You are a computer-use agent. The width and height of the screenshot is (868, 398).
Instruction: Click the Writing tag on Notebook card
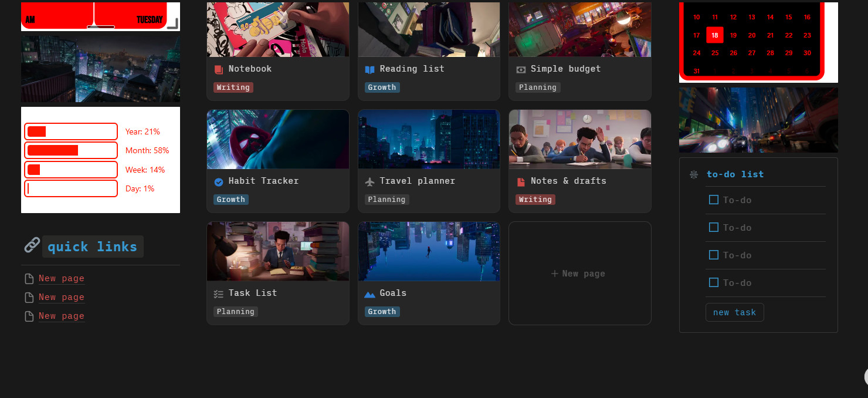point(233,87)
